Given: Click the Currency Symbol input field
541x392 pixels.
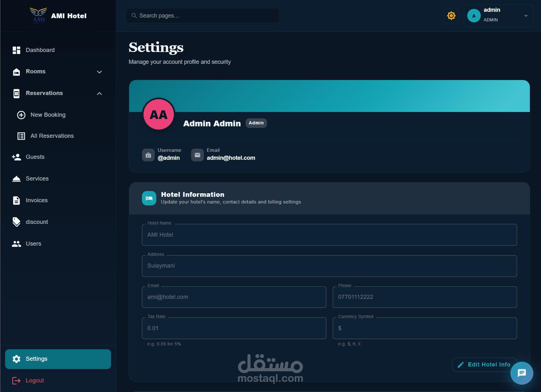Looking at the screenshot, I should pyautogui.click(x=425, y=328).
